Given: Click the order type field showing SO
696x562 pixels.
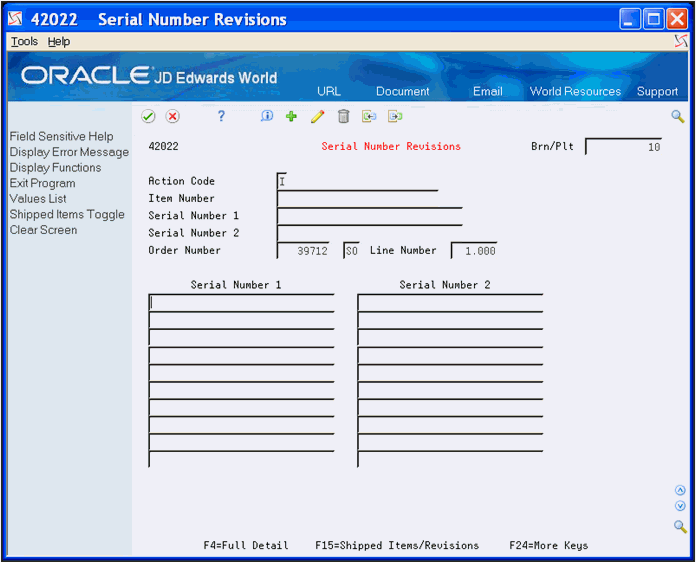Looking at the screenshot, I should point(351,251).
